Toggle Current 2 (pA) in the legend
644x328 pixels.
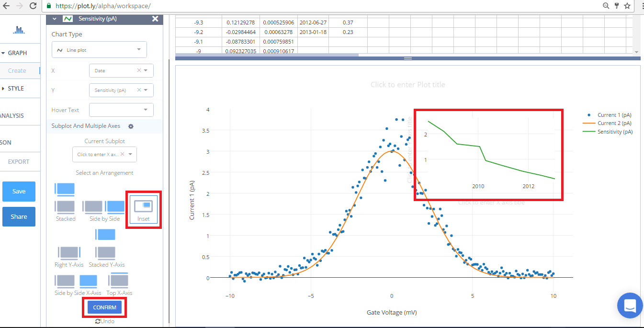click(613, 123)
